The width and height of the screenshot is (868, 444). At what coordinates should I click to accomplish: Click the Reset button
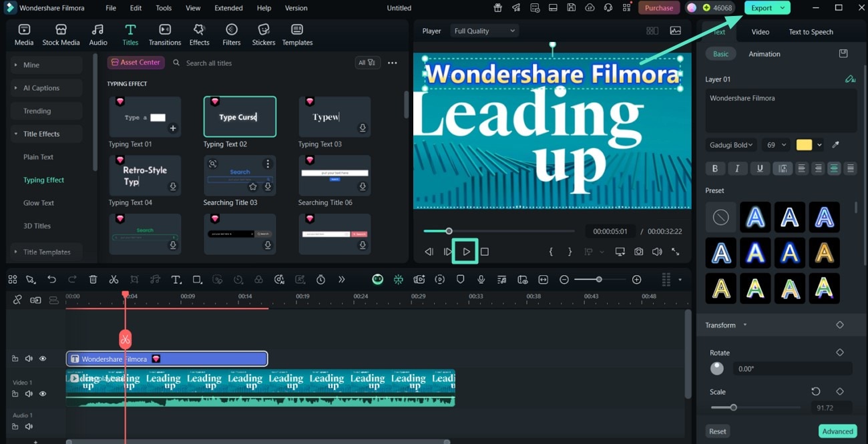718,431
